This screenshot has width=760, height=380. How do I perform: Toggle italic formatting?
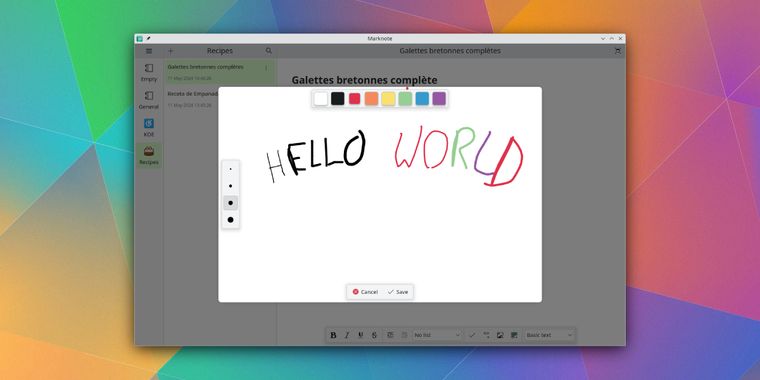[x=347, y=335]
